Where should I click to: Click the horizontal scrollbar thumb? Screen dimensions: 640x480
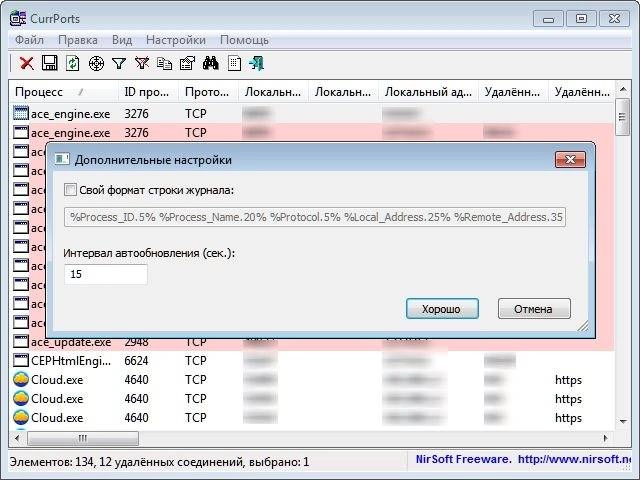(83, 438)
